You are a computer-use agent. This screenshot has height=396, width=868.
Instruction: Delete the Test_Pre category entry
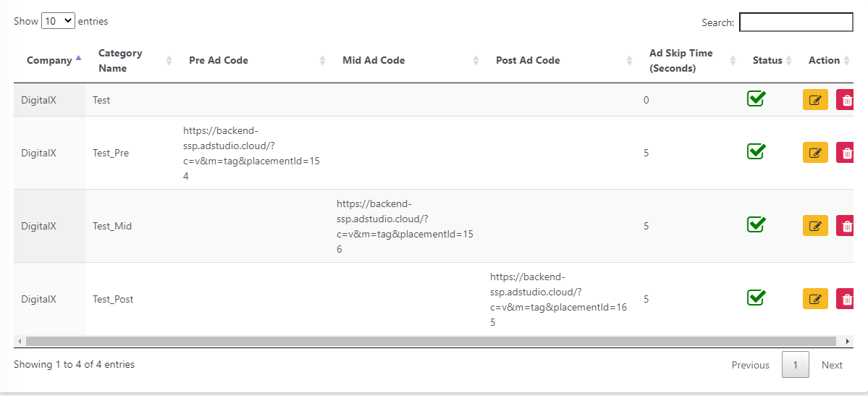845,153
